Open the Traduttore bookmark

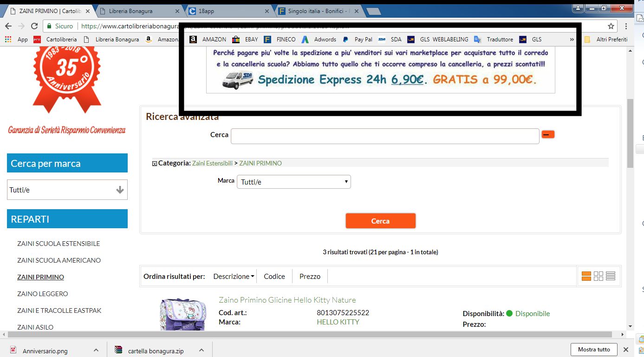tap(494, 40)
